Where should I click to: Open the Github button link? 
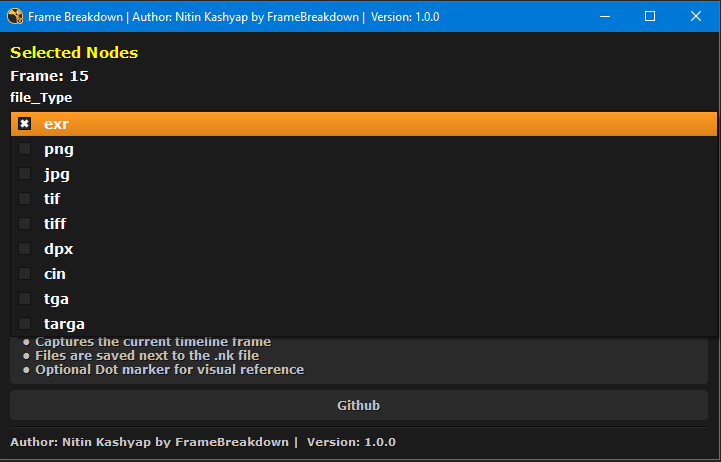coord(358,405)
